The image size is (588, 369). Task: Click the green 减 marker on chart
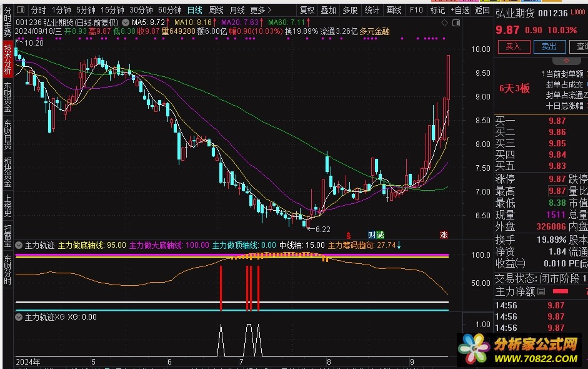tap(381, 235)
